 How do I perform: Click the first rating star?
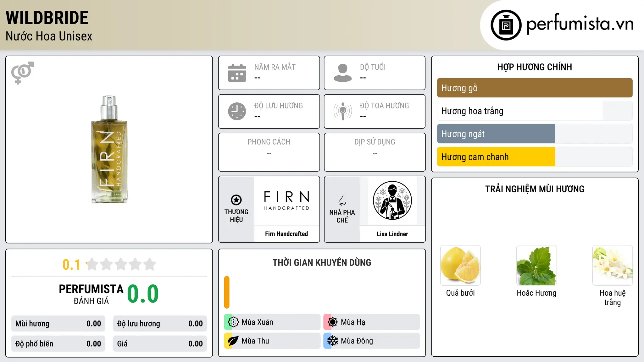(x=92, y=264)
